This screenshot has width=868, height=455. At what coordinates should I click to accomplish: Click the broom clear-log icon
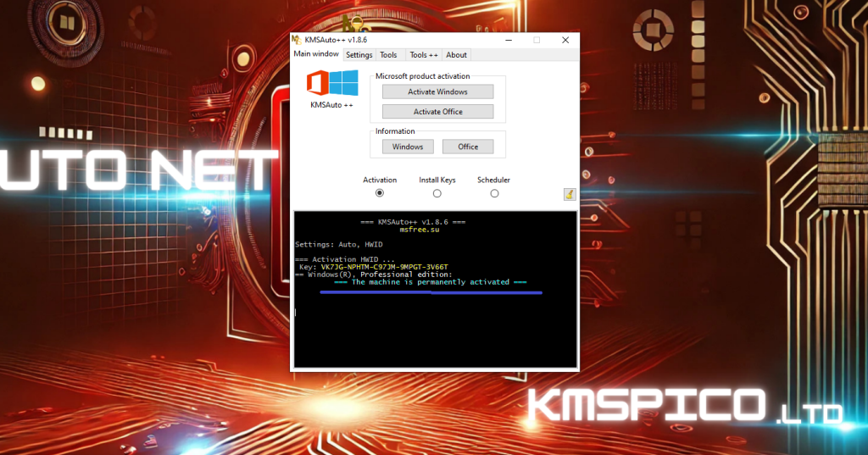570,194
